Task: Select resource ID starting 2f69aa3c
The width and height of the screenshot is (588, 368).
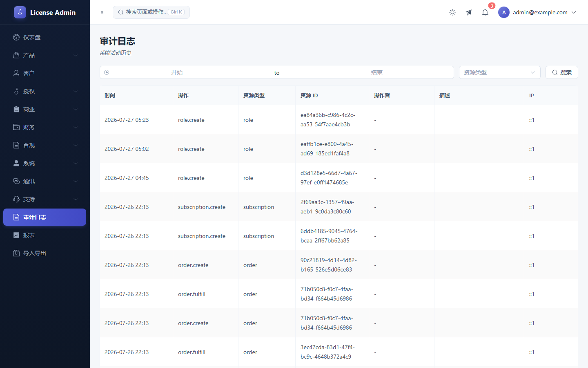Action: point(327,207)
